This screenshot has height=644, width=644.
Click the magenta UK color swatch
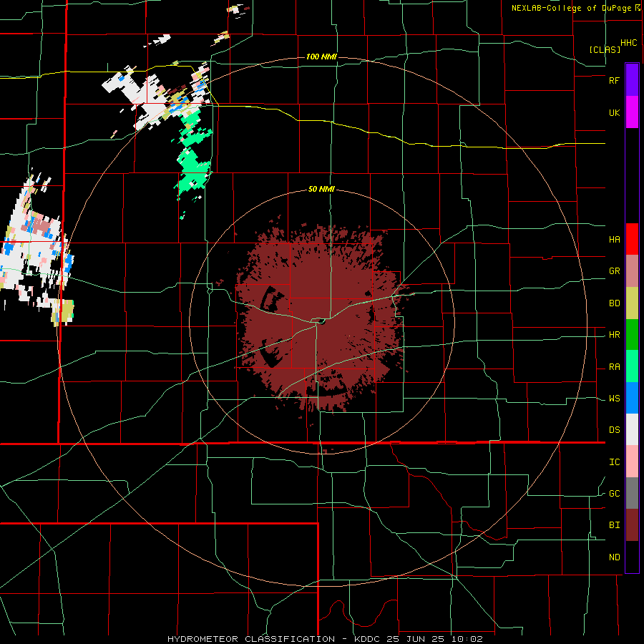[632, 112]
